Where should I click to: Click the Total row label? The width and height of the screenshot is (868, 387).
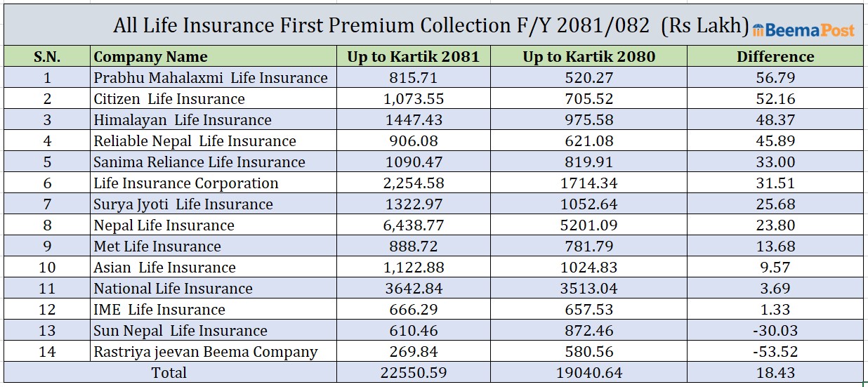(x=169, y=373)
